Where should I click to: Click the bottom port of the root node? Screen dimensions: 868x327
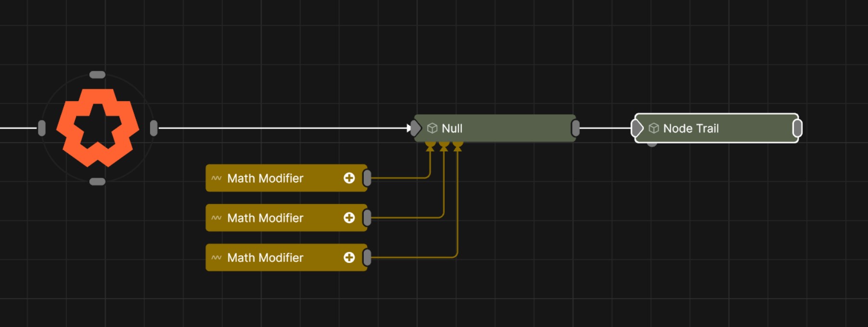[97, 182]
